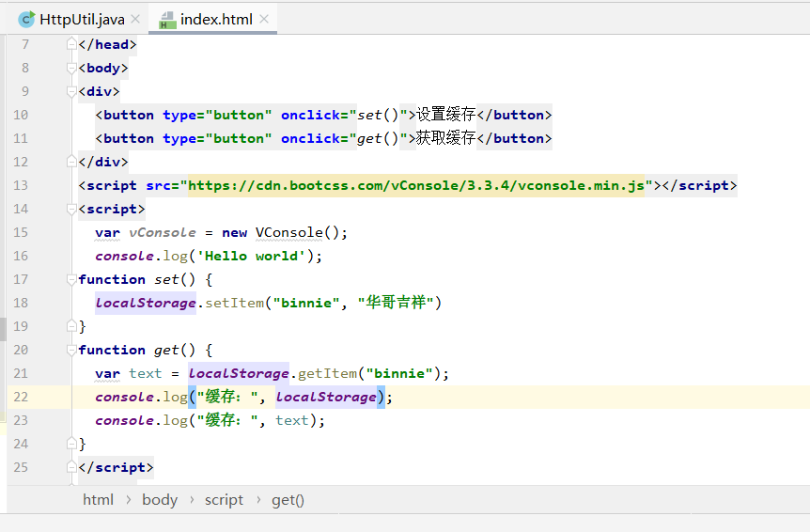This screenshot has width=810, height=532.
Task: Click the vConsole variable name on line 15
Action: click(163, 232)
